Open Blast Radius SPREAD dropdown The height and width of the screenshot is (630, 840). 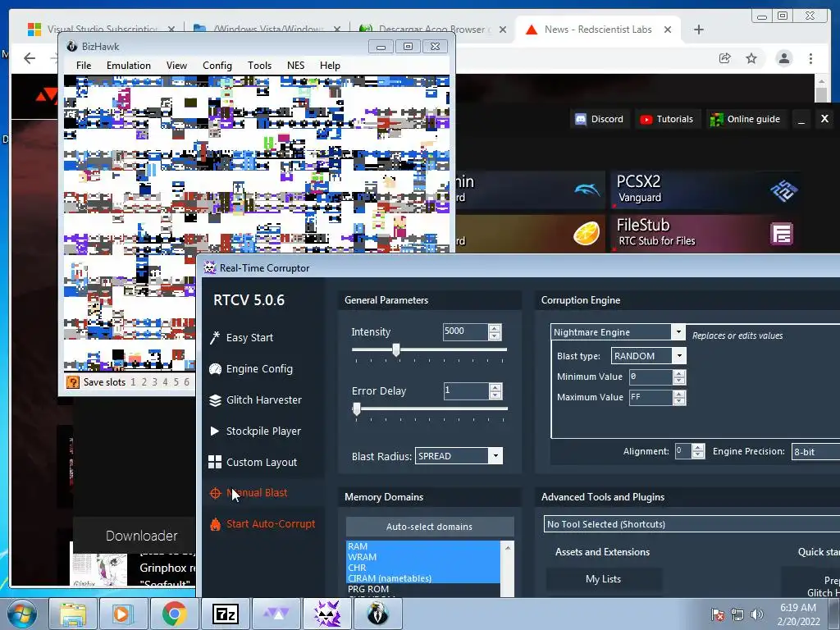click(x=495, y=456)
